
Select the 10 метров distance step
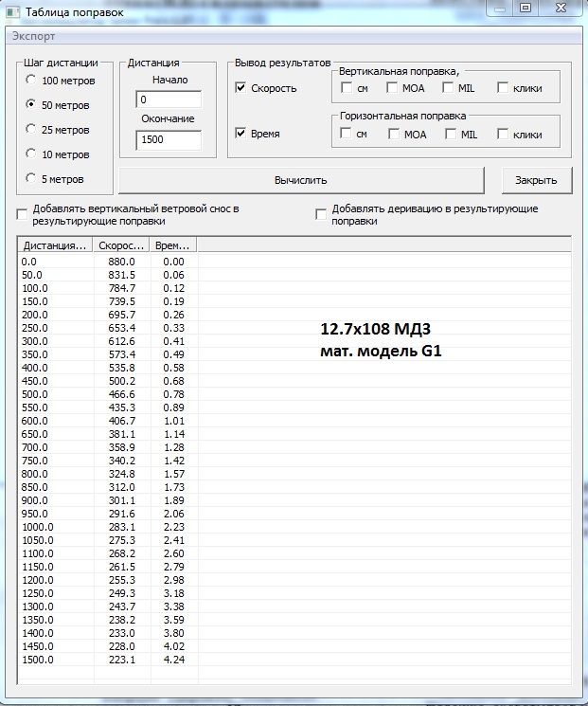[x=30, y=154]
